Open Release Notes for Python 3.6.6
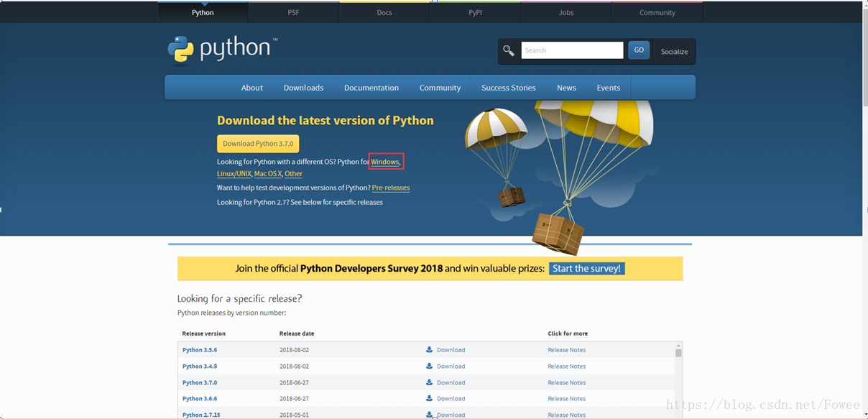Image resolution: width=868 pixels, height=419 pixels. click(566, 398)
